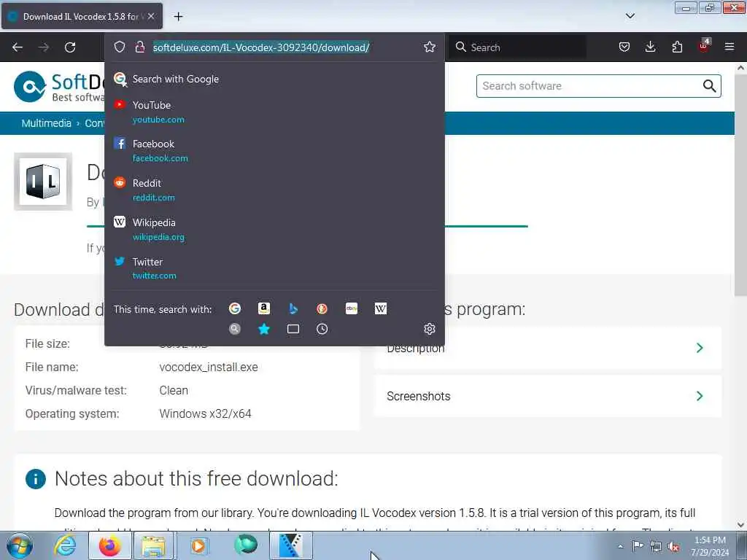The image size is (747, 560).
Task: Click the muted volume tray icon
Action: pos(673,546)
